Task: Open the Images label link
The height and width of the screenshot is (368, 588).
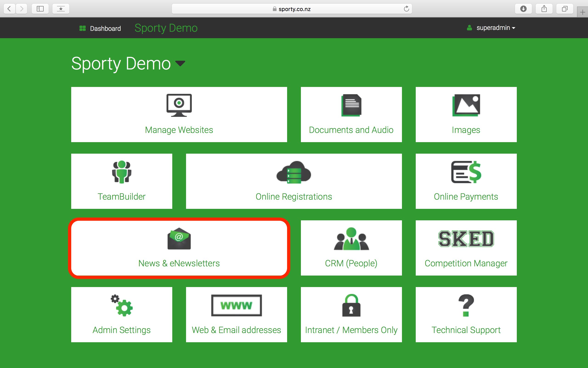Action: click(x=466, y=130)
